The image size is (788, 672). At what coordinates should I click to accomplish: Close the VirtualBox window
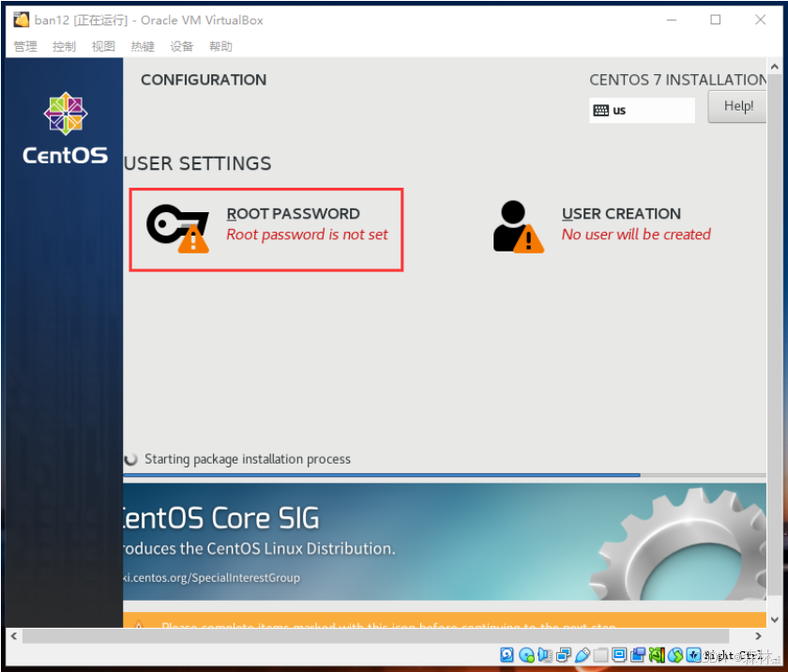[x=761, y=20]
